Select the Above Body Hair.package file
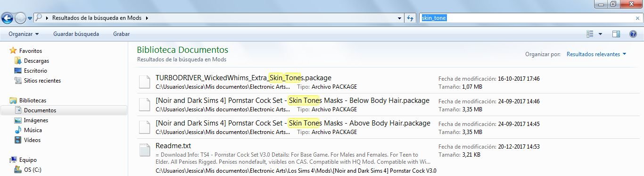The width and height of the screenshot is (644, 176). 293,123
